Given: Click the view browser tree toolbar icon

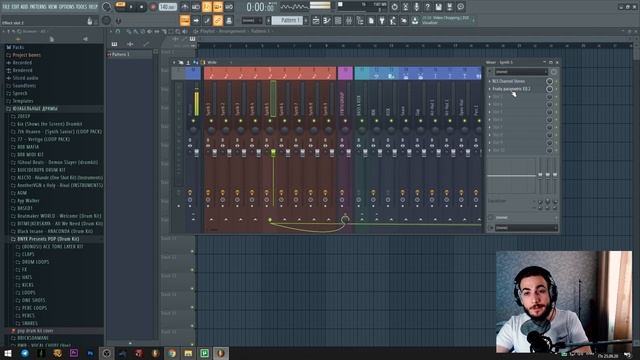Looking at the screenshot, I should [x=360, y=20].
